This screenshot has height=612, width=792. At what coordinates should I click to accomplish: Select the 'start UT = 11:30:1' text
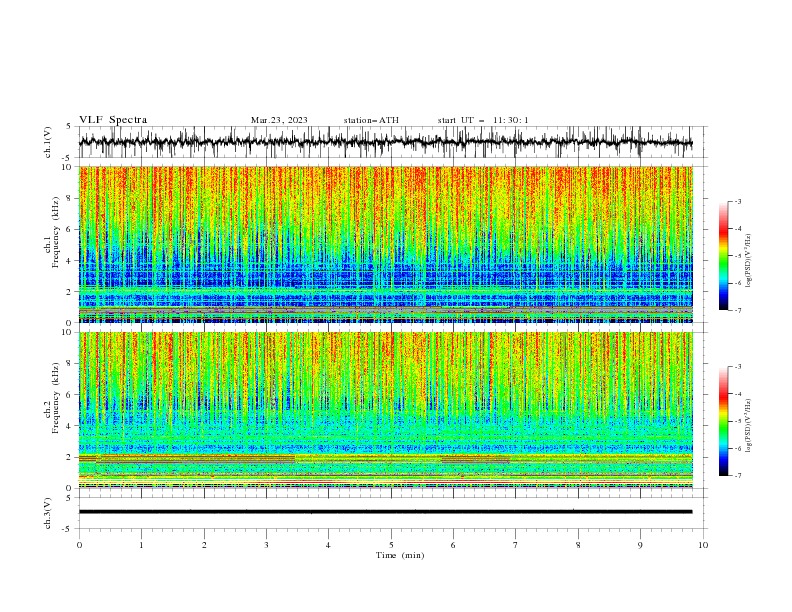(x=483, y=120)
